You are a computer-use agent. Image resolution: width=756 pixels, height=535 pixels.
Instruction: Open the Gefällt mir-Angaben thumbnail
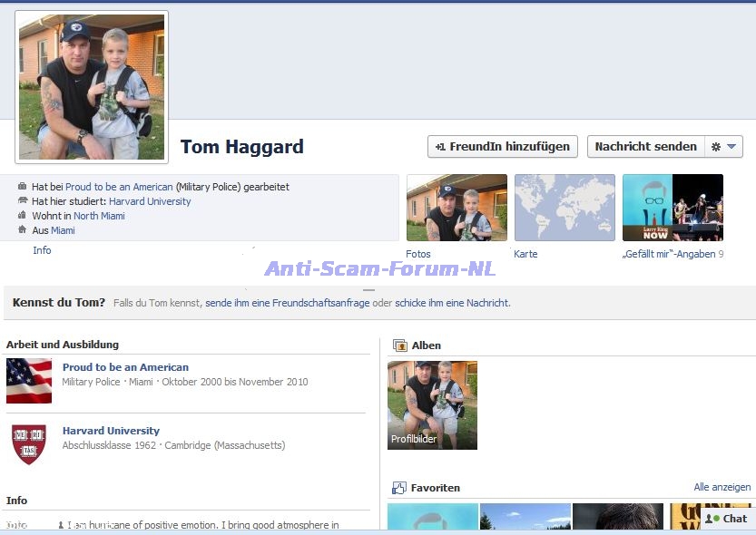[x=673, y=208]
